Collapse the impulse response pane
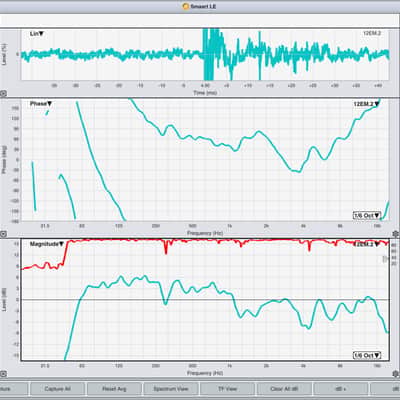The width and height of the screenshot is (400, 400). (3, 94)
